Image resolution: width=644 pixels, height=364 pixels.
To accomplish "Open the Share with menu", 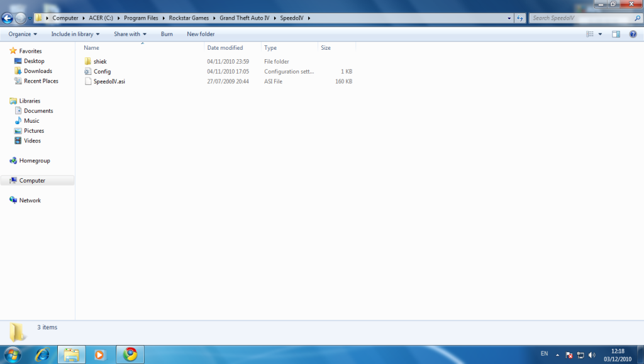I will coord(130,34).
